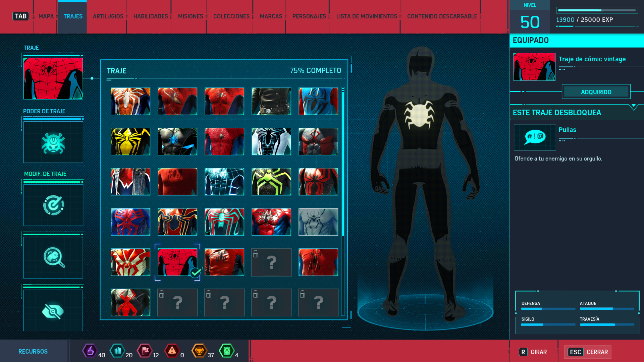644x362 pixels.
Task: Select the black and yellow spider suit
Action: click(x=130, y=141)
